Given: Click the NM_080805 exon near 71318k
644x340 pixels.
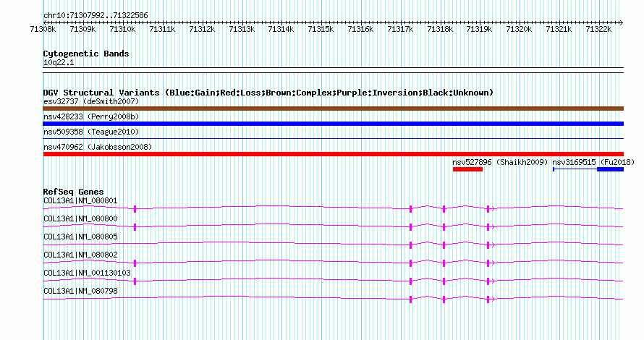Looking at the screenshot, I should click(x=444, y=245).
